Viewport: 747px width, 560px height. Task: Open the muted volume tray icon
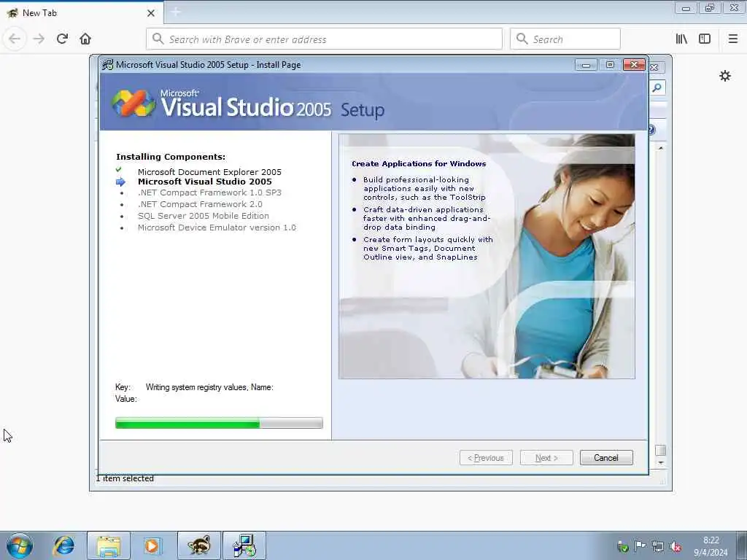coord(675,547)
